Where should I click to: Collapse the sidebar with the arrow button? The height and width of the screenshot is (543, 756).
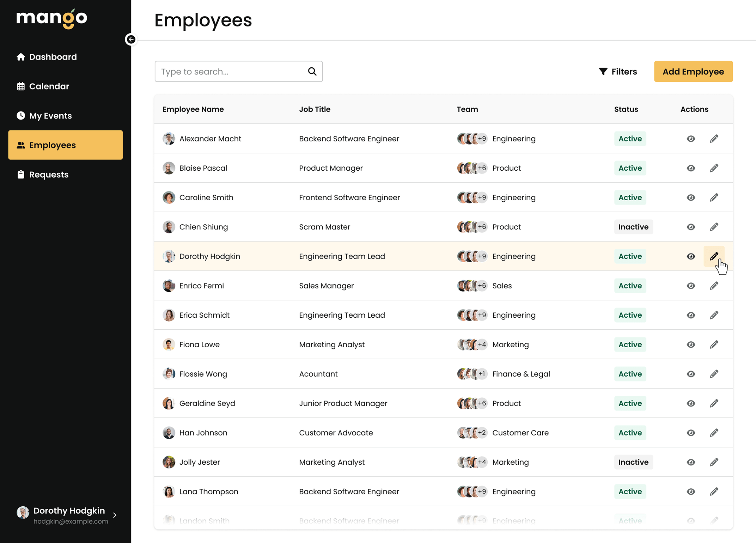131,39
